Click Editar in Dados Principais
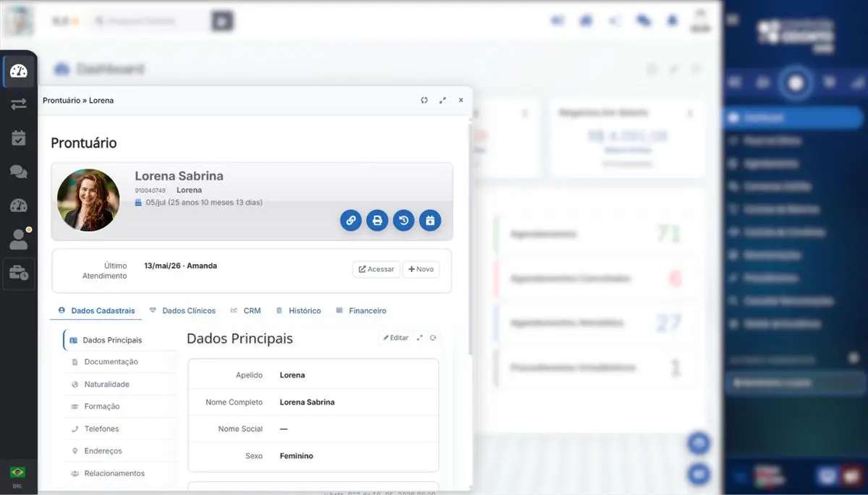The width and height of the screenshot is (868, 495). click(x=396, y=338)
